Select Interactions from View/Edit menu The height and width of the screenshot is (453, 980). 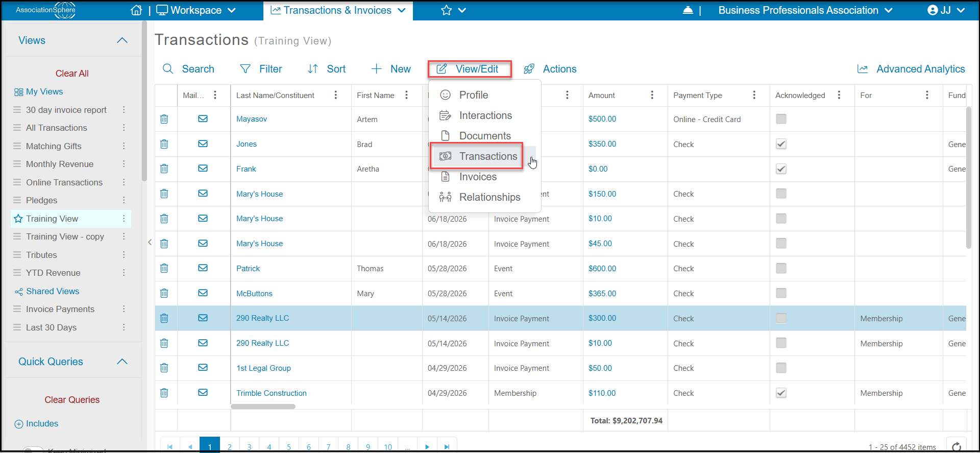pos(485,115)
